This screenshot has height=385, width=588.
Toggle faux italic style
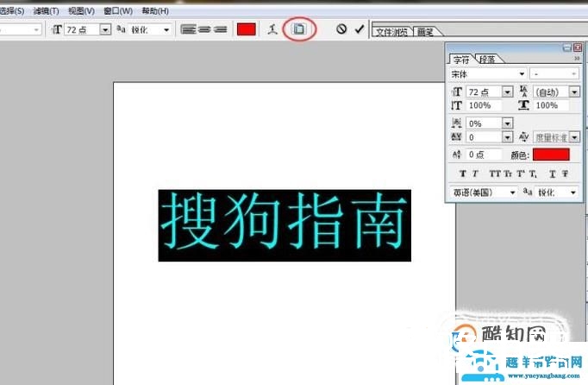[475, 174]
